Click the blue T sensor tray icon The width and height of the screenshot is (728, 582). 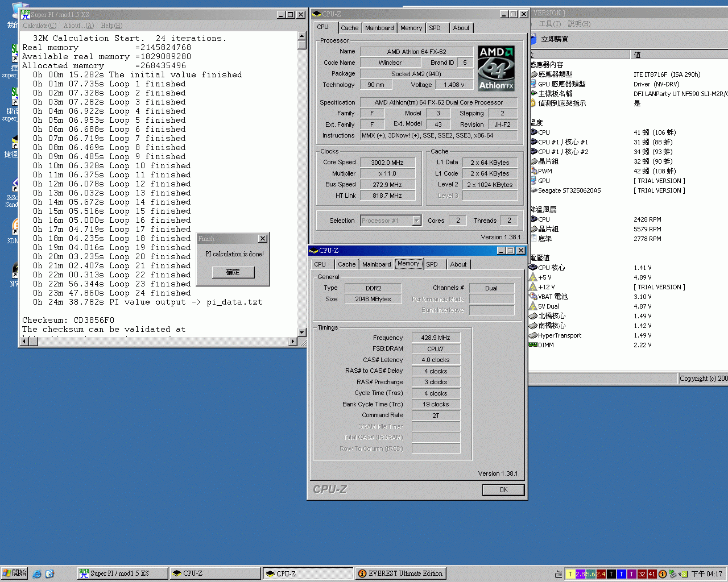tap(621, 574)
